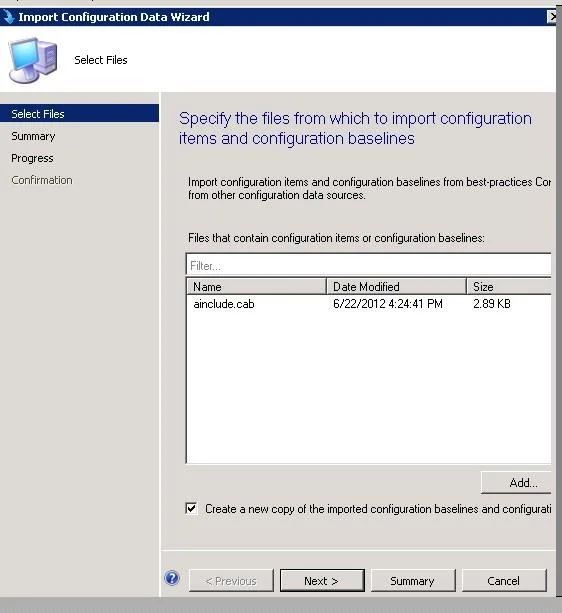Sort files by Size column header

(509, 287)
